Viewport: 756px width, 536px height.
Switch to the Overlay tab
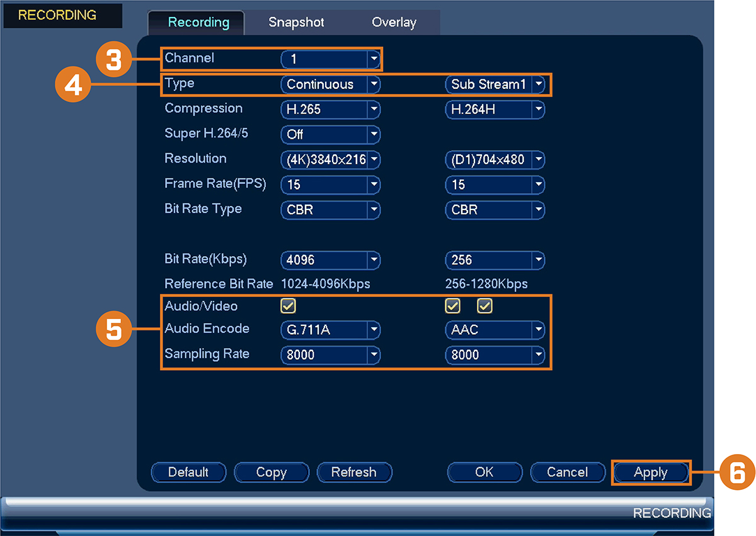(x=394, y=23)
